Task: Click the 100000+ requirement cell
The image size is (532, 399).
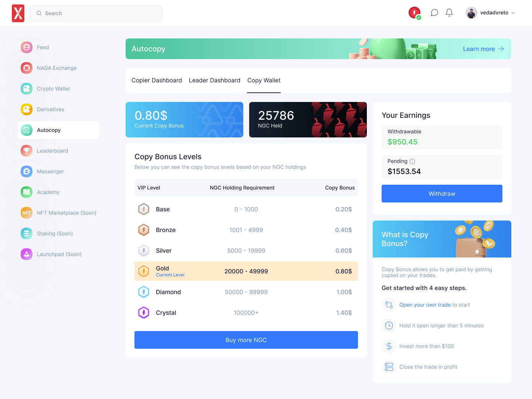Action: pyautogui.click(x=246, y=313)
